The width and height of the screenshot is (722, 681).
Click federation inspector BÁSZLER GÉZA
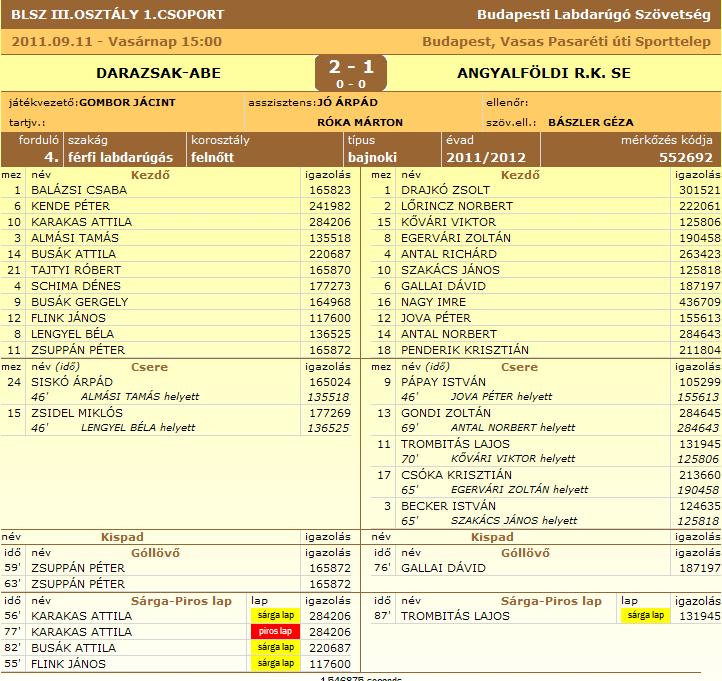click(591, 122)
